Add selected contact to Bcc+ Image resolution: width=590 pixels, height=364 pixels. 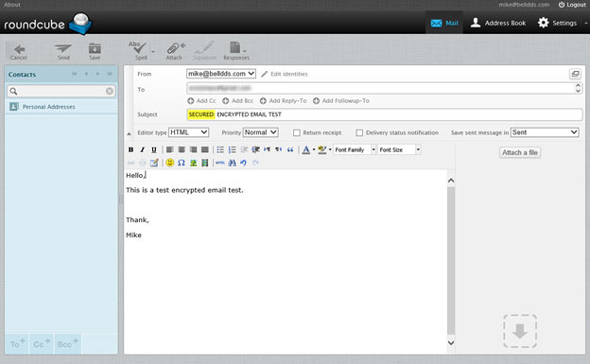68,344
